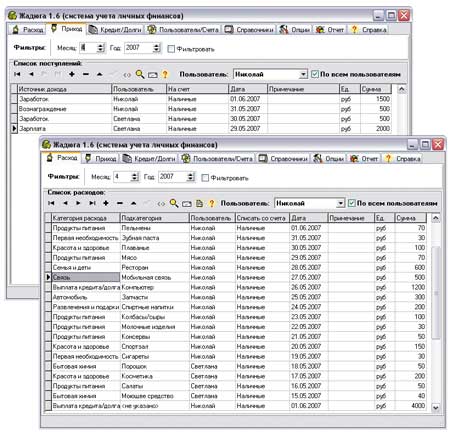Screen dimensions: 450x433
Task: Click the Дата column header in expenses table
Action: point(309,218)
